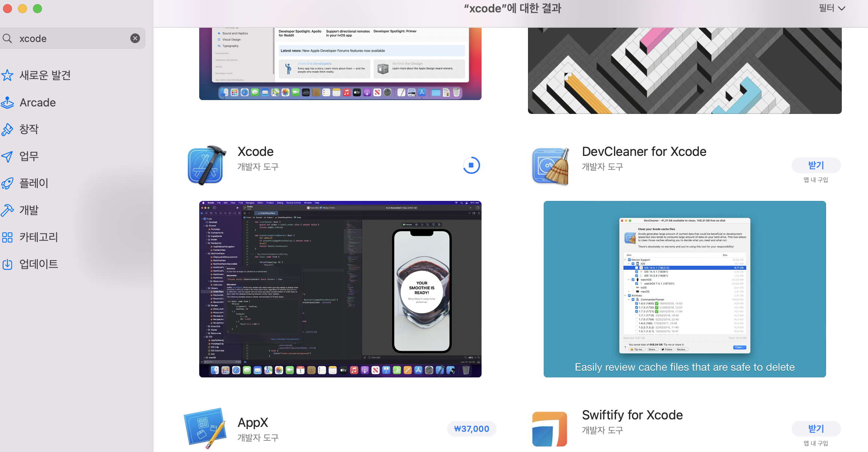Click the rocket icon for 플레이

click(x=7, y=183)
